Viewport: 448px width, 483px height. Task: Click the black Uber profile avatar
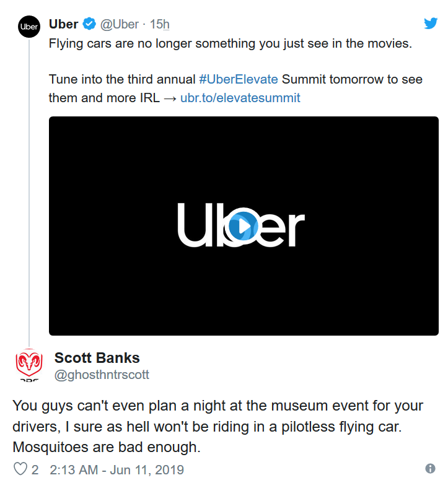tap(29, 27)
